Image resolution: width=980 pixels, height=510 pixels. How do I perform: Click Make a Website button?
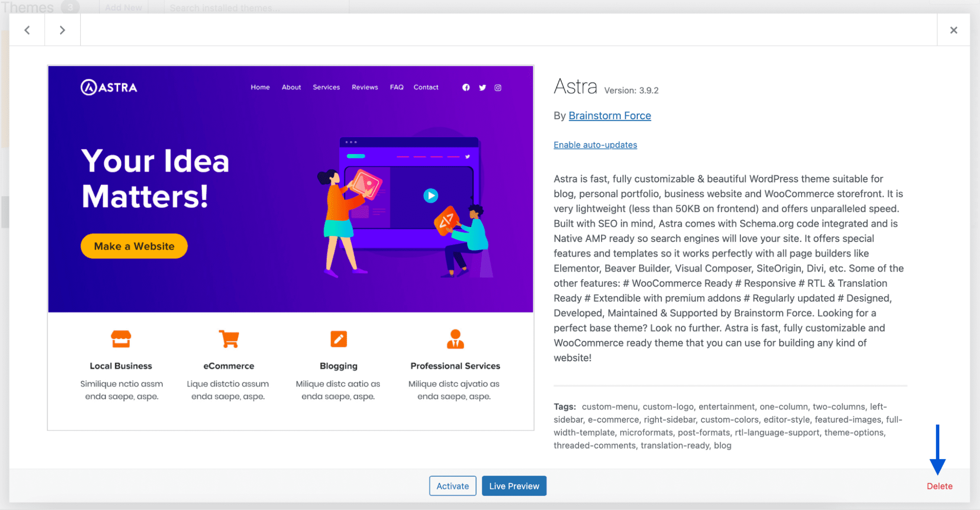click(134, 246)
